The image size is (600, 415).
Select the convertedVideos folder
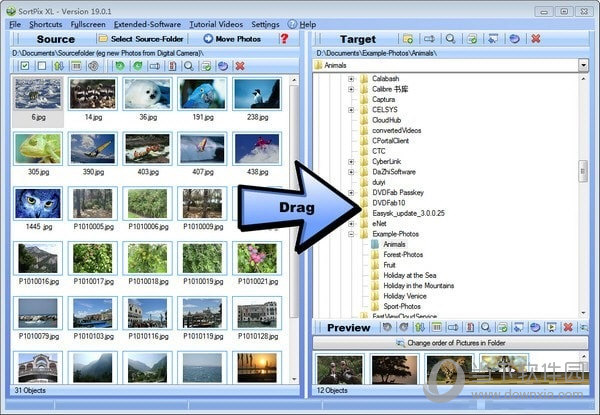tap(396, 130)
